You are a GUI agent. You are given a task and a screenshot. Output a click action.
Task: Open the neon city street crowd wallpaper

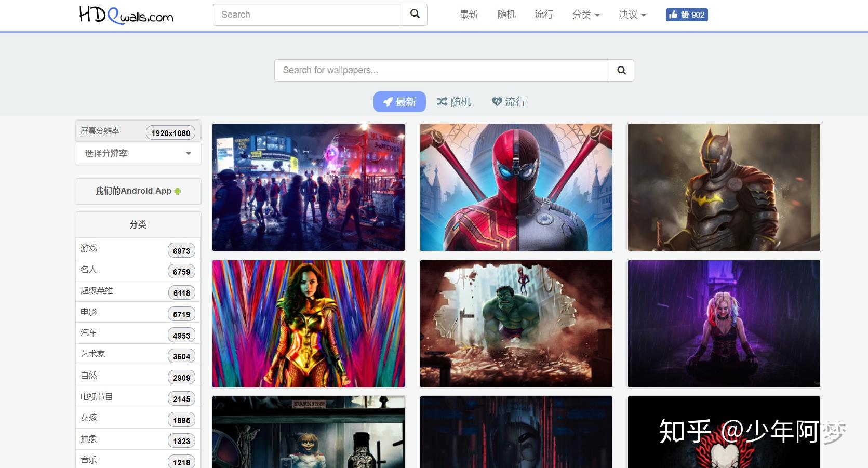[x=309, y=187]
